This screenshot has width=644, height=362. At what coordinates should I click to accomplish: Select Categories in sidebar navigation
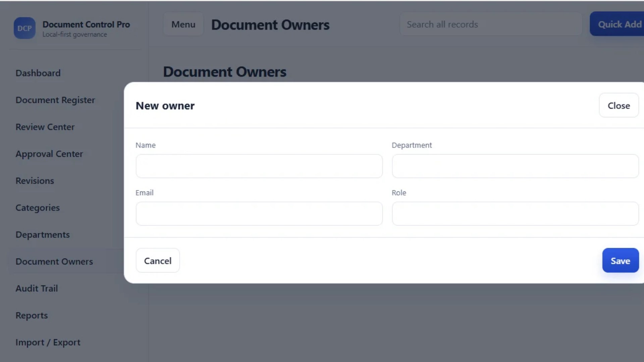(x=38, y=208)
